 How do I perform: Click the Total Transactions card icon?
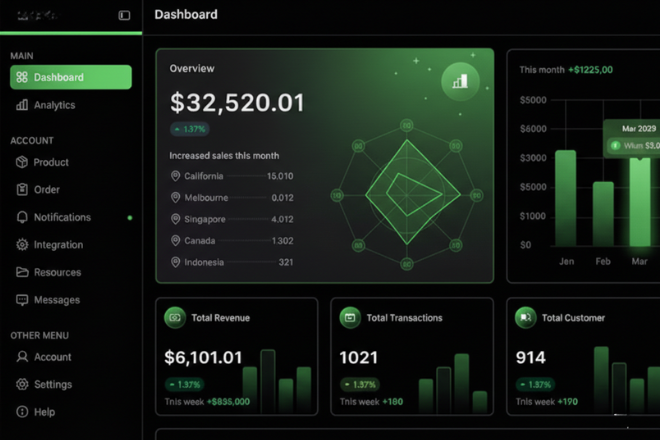pyautogui.click(x=350, y=317)
